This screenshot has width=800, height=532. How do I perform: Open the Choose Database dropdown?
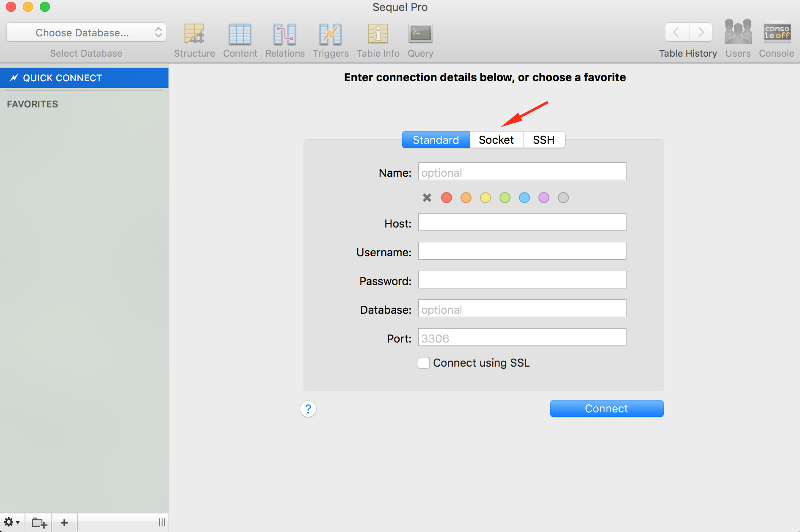(x=86, y=33)
